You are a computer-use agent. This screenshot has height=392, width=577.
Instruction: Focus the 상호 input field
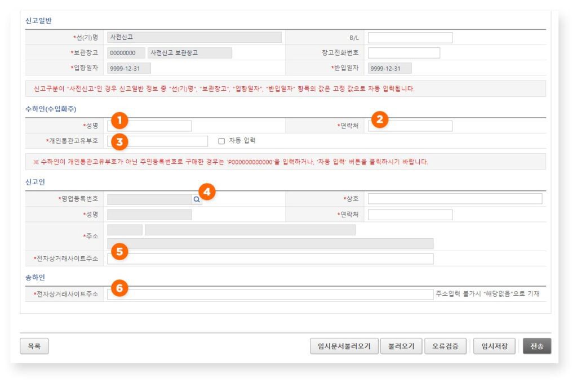coord(455,199)
